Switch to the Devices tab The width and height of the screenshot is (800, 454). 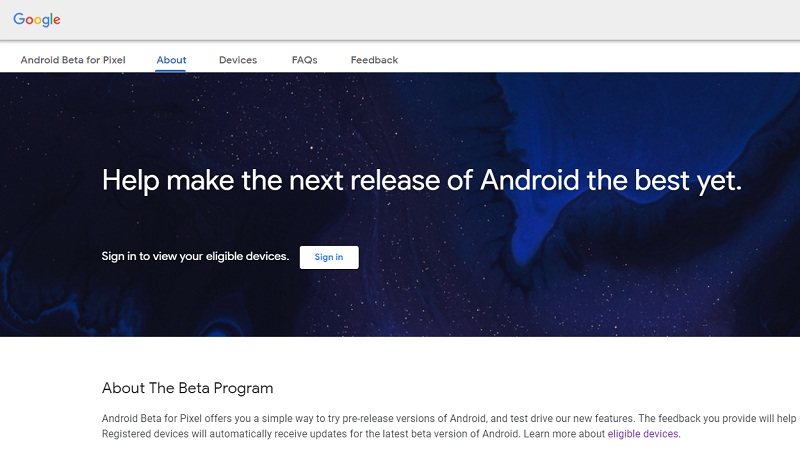pyautogui.click(x=238, y=60)
